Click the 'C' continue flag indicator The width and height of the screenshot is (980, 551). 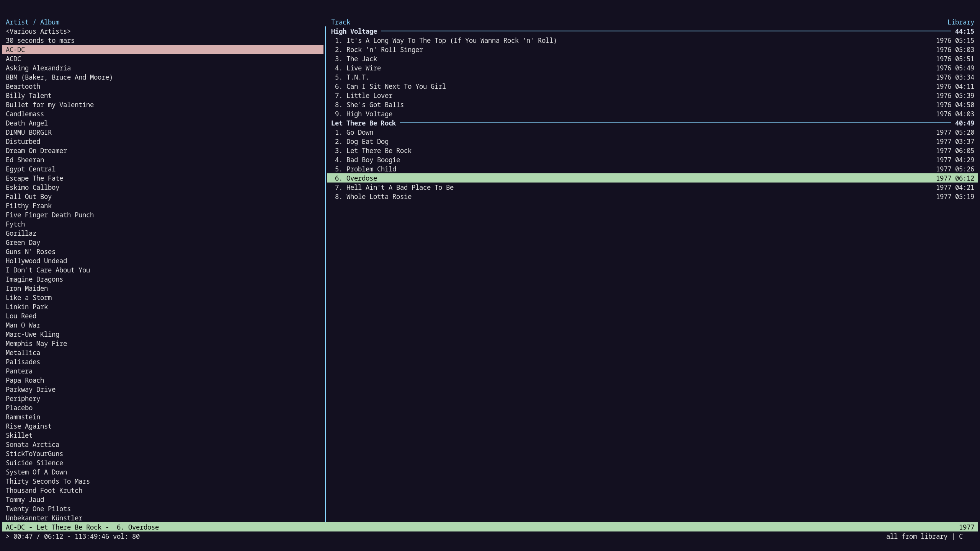pyautogui.click(x=960, y=536)
